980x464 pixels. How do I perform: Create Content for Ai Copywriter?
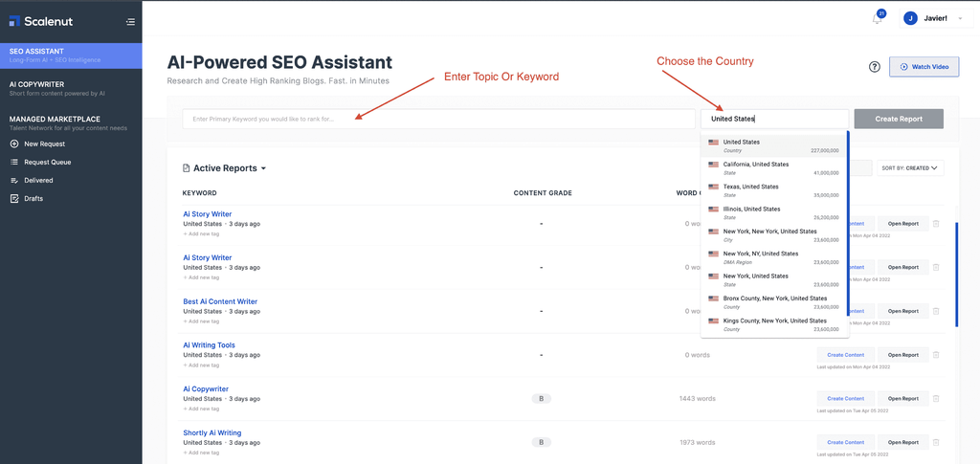(x=846, y=398)
